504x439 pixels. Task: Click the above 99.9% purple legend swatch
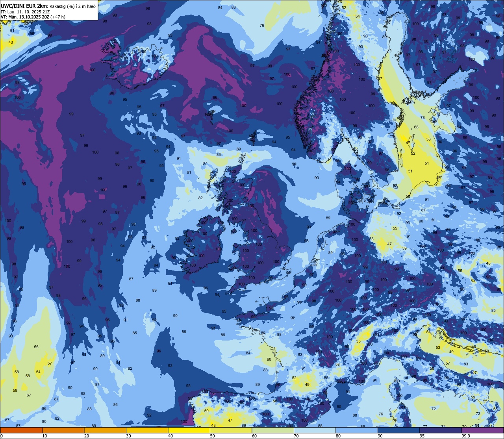[x=482, y=430]
